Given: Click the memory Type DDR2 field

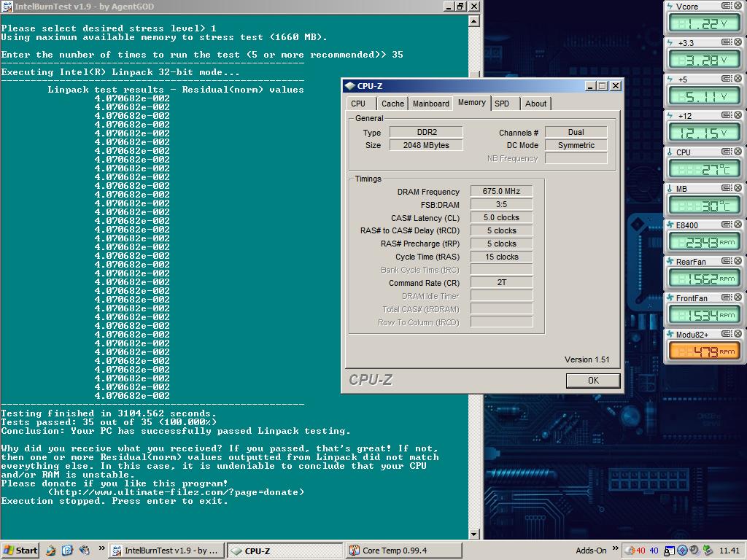Looking at the screenshot, I should 426,132.
